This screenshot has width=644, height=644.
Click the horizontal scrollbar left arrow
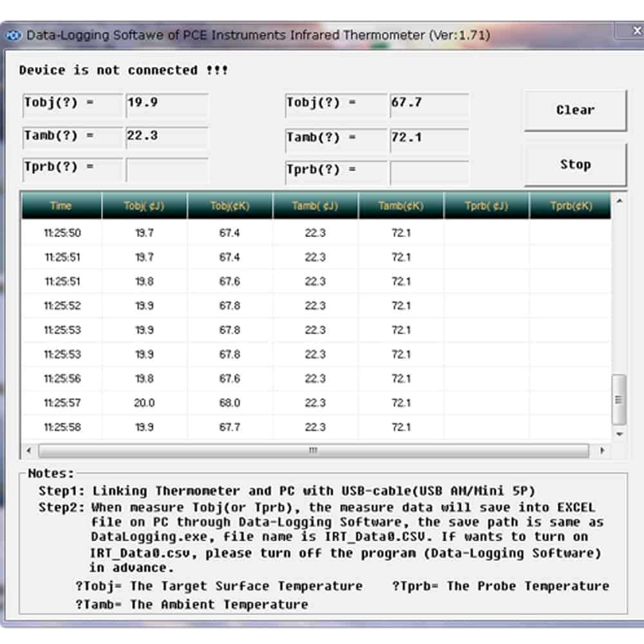point(28,450)
